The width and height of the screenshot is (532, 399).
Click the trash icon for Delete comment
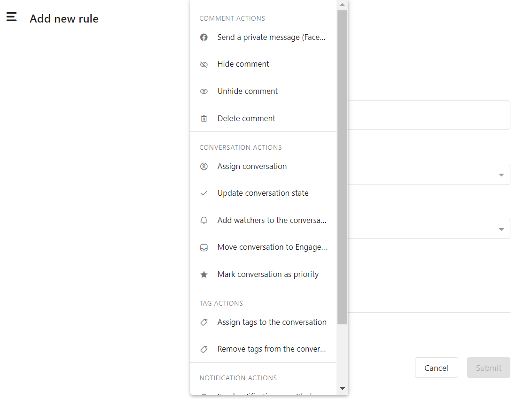coord(204,119)
